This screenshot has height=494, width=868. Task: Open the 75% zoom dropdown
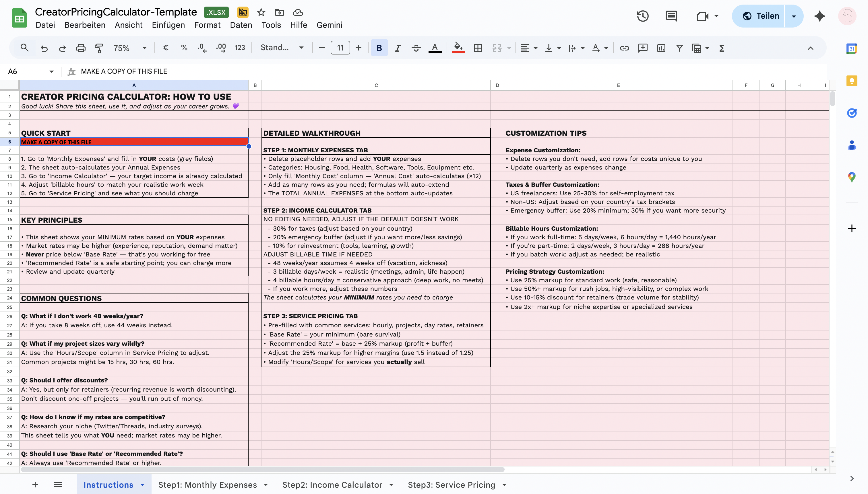[x=130, y=48]
